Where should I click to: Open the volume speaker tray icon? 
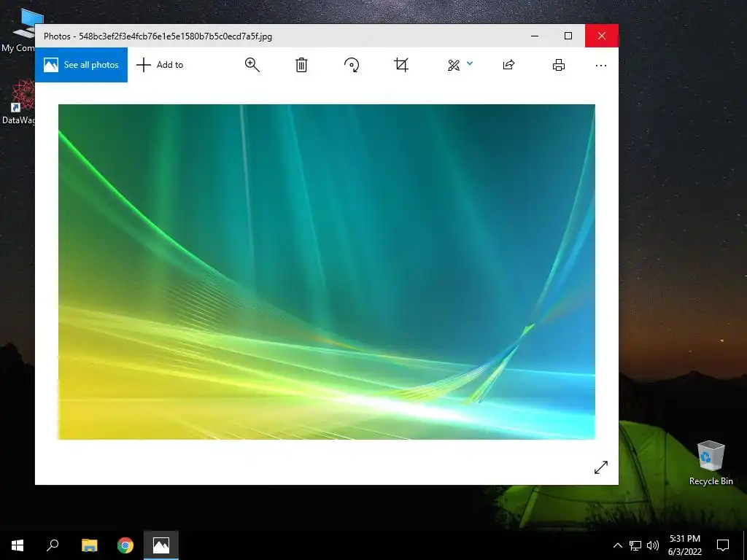tap(653, 545)
